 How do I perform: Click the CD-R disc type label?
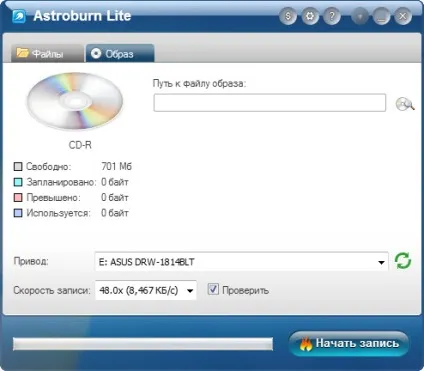(80, 145)
